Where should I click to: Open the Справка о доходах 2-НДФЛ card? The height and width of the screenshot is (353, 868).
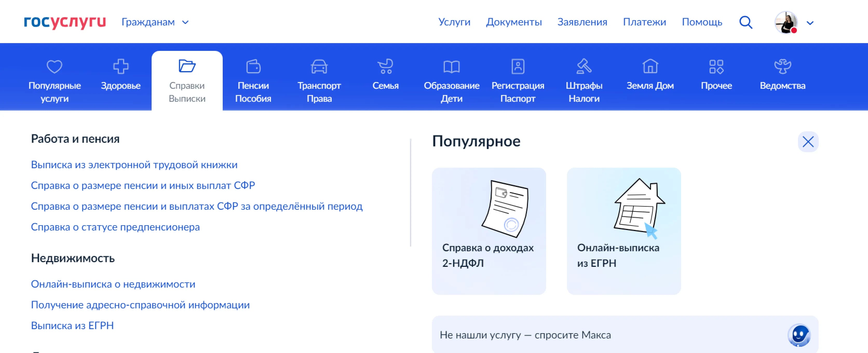coord(489,231)
